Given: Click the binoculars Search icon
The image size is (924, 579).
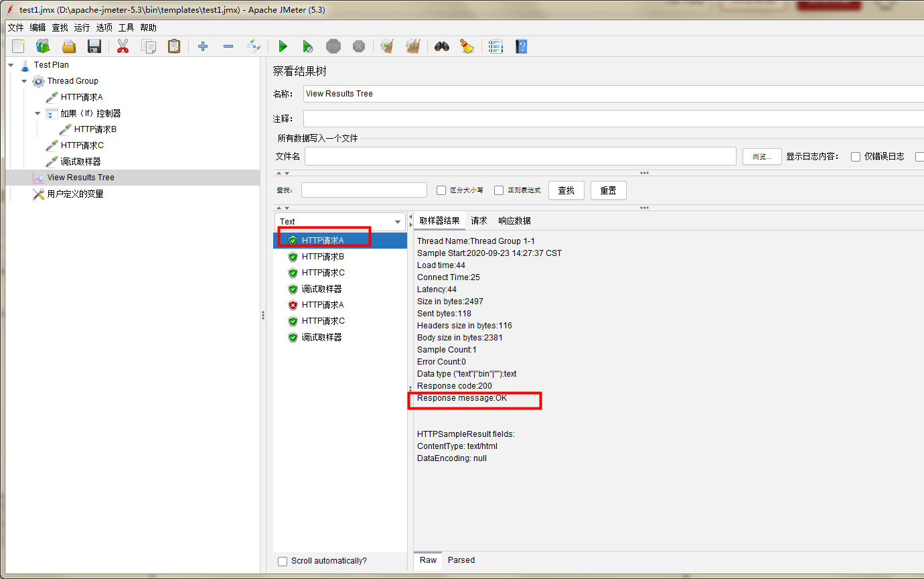Looking at the screenshot, I should (441, 46).
